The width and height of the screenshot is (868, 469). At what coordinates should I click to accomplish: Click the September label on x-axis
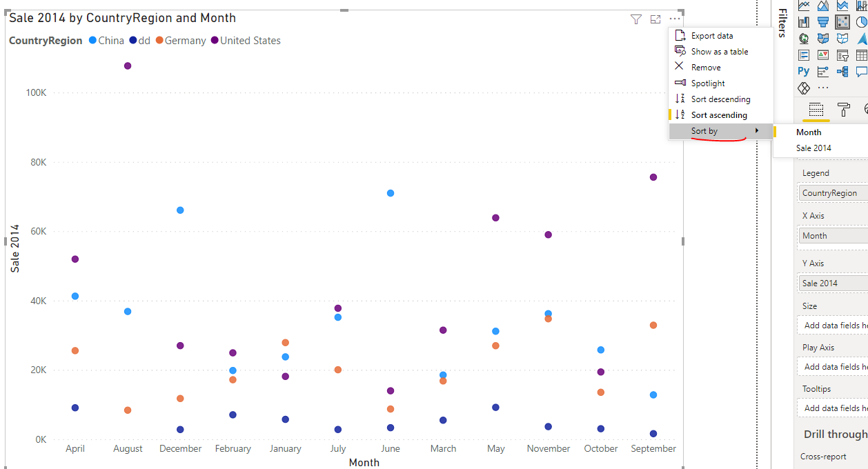[653, 449]
